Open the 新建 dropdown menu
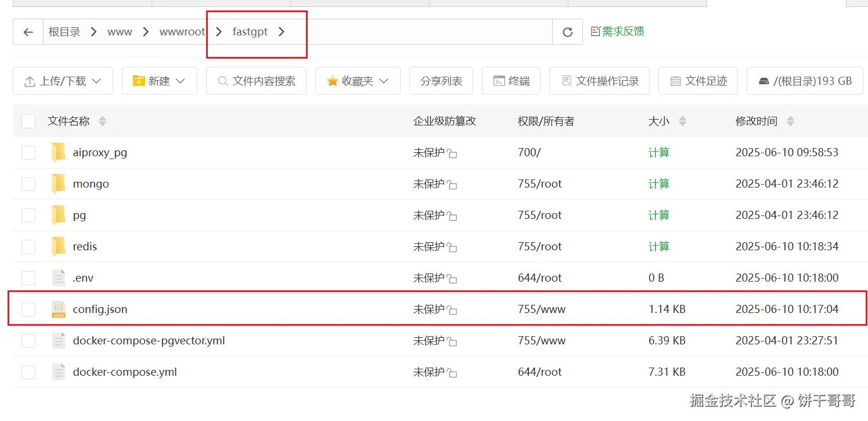 pos(159,81)
